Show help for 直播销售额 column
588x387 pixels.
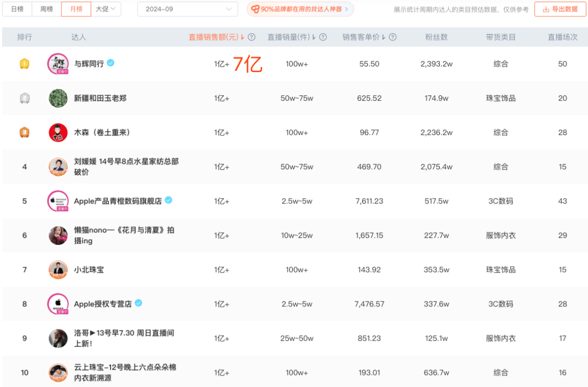click(x=252, y=37)
